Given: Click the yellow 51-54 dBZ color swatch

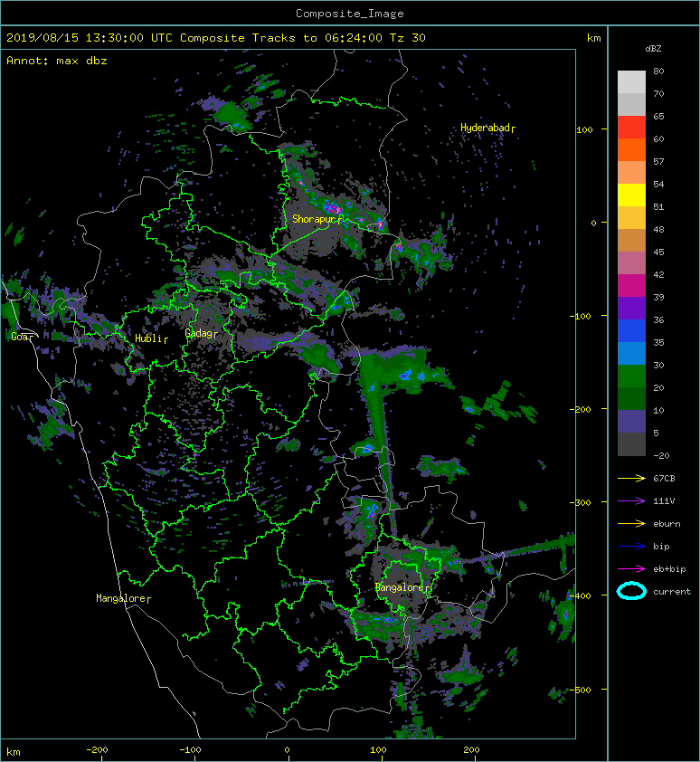Looking at the screenshot, I should coord(631,195).
